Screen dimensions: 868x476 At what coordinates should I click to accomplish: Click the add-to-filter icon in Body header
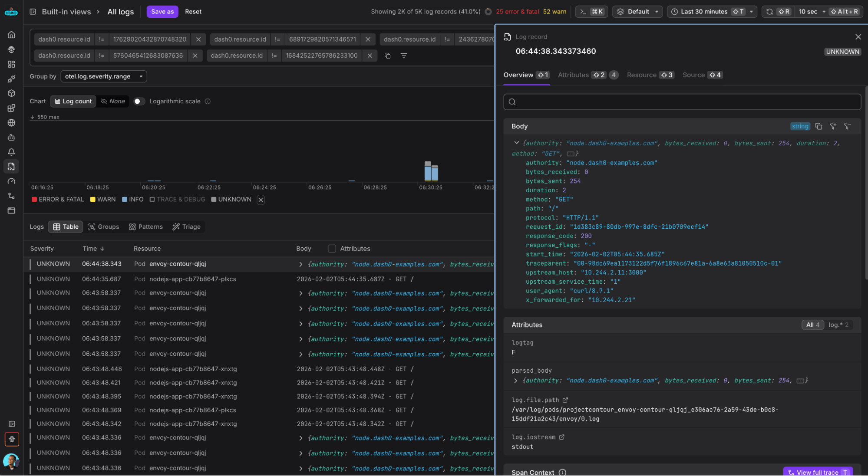coord(833,126)
